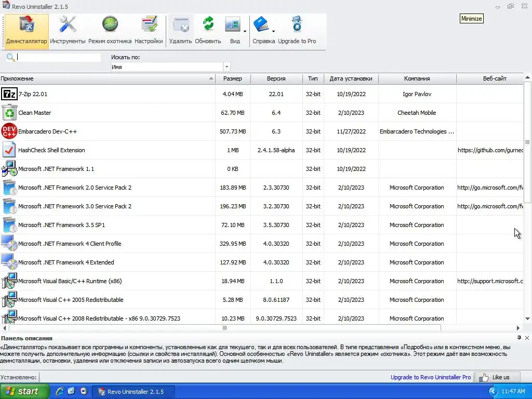Select .NET Framework 2.0 Service Pack 2 icon

tap(9, 187)
